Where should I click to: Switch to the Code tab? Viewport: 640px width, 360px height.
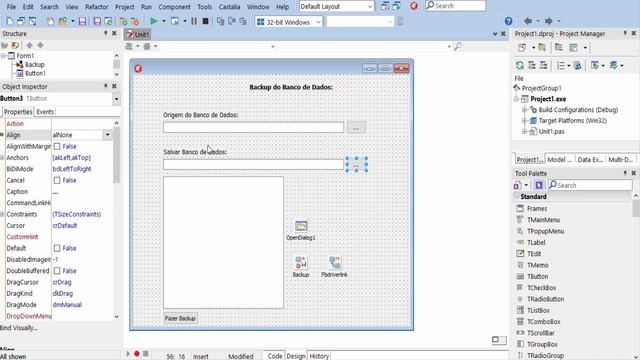[275, 356]
